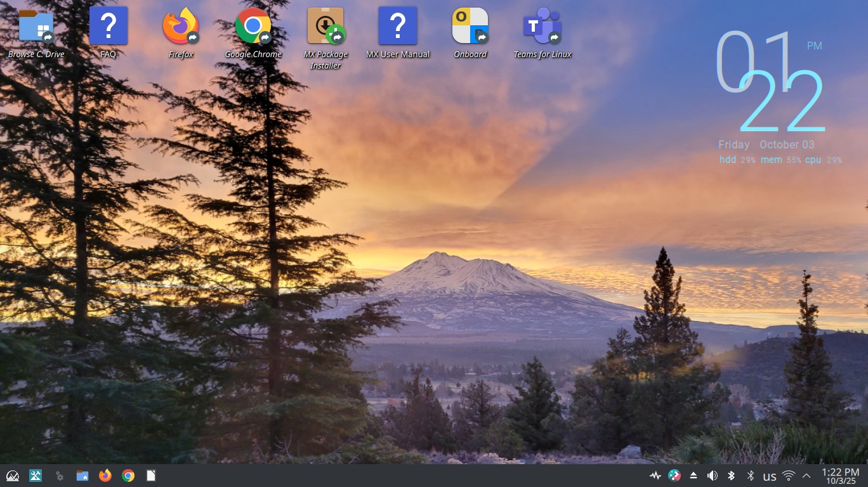868x487 pixels.
Task: Open the system activity monitor tray icon
Action: click(655, 476)
